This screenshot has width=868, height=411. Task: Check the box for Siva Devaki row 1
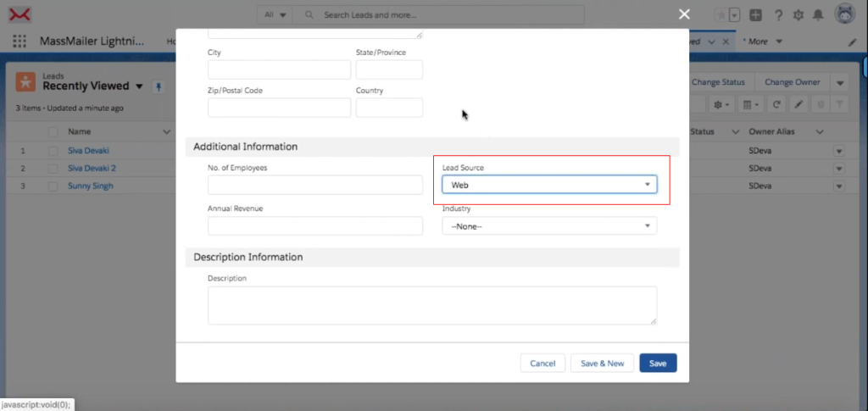(x=53, y=151)
